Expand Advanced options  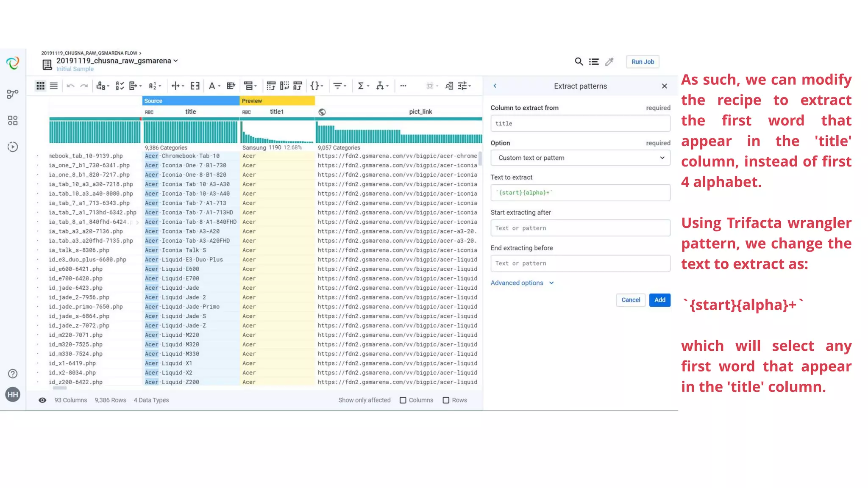click(522, 283)
